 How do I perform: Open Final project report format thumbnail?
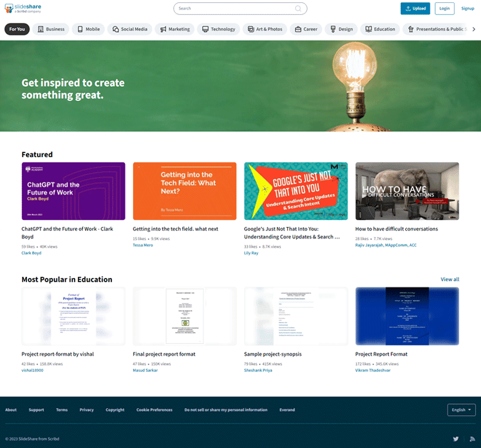click(185, 316)
